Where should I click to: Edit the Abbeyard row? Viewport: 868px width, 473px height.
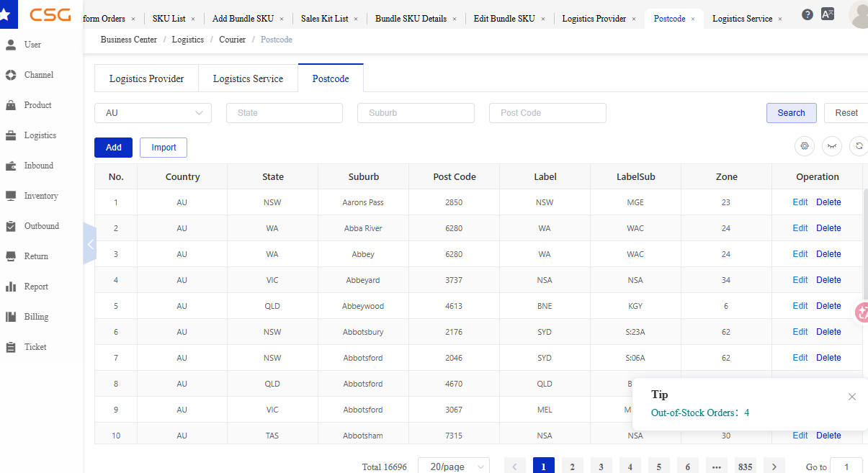tap(800, 280)
